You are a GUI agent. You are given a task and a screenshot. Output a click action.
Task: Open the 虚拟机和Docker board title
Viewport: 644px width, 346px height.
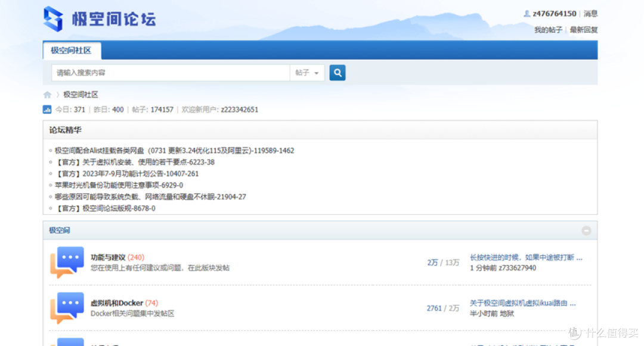tap(117, 303)
